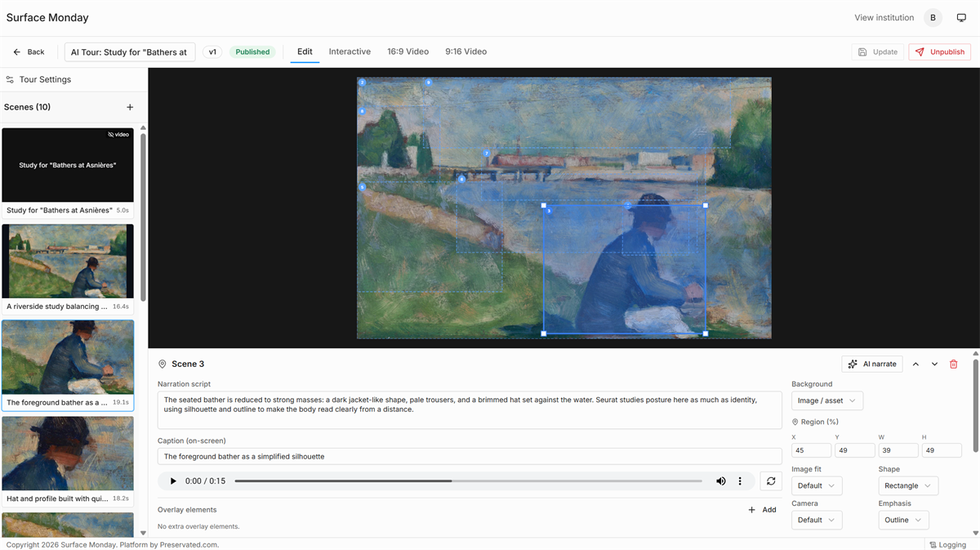Click the disabled Update button
The height and width of the screenshot is (550, 980).
point(877,51)
